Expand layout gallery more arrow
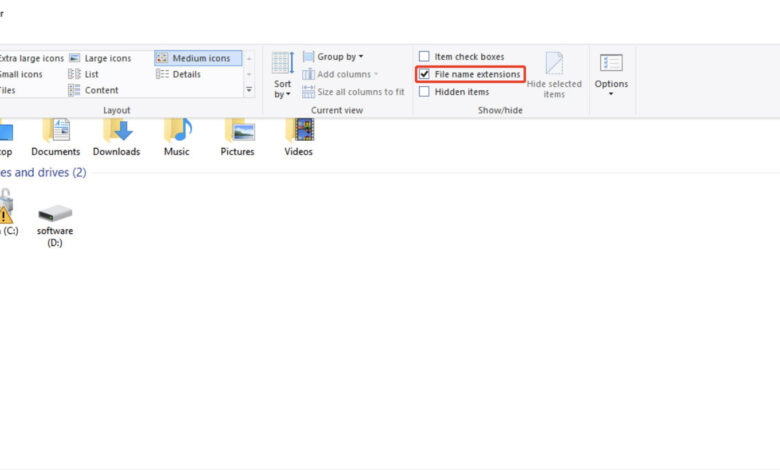The image size is (780, 470). click(249, 90)
